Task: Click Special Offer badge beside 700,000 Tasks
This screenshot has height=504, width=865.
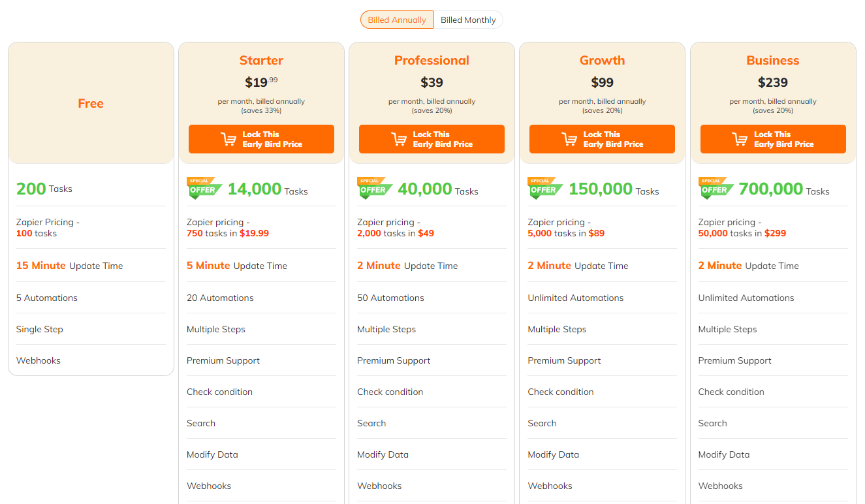Action: point(716,188)
